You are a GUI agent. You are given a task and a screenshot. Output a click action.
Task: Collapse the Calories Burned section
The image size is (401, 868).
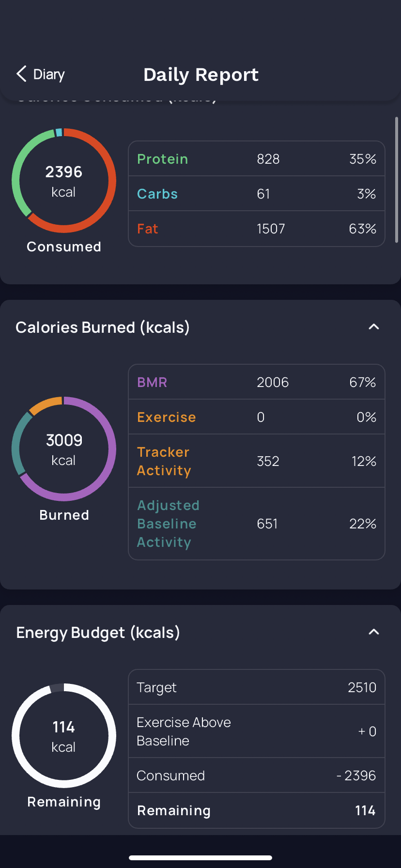tap(373, 327)
